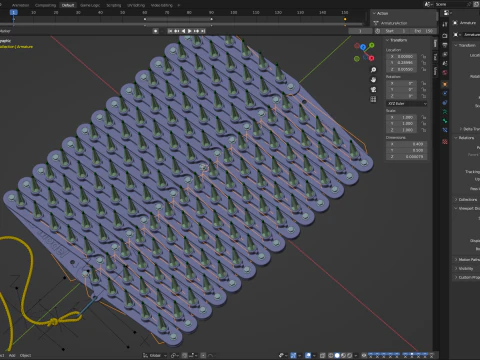Open the Bone properties tab icon
480x360 pixels.
click(445, 121)
